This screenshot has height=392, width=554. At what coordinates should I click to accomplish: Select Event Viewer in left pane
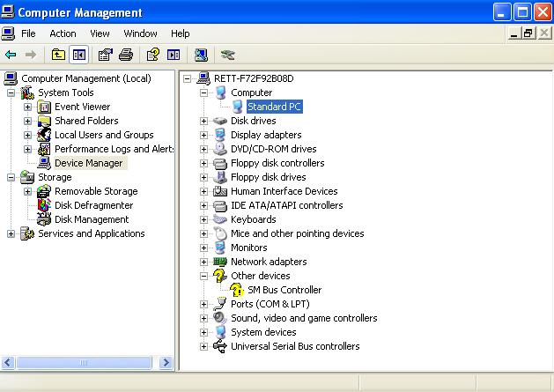(x=82, y=107)
